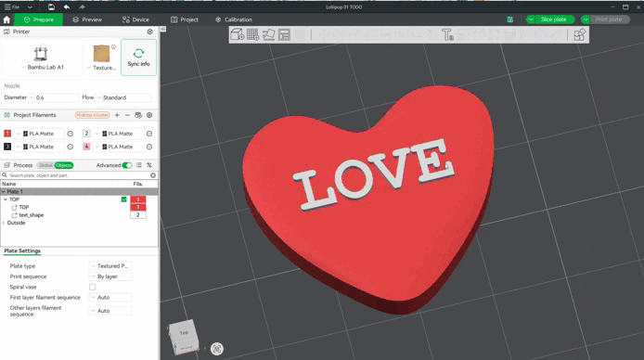
Task: Open First layer filament sequence dropdown
Action: (110, 298)
